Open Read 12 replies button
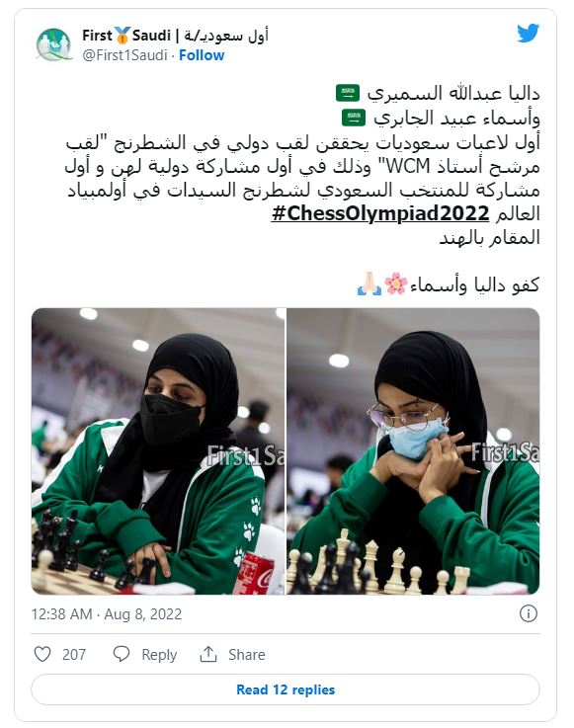Image resolution: width=574 pixels, height=728 pixels. click(x=286, y=689)
